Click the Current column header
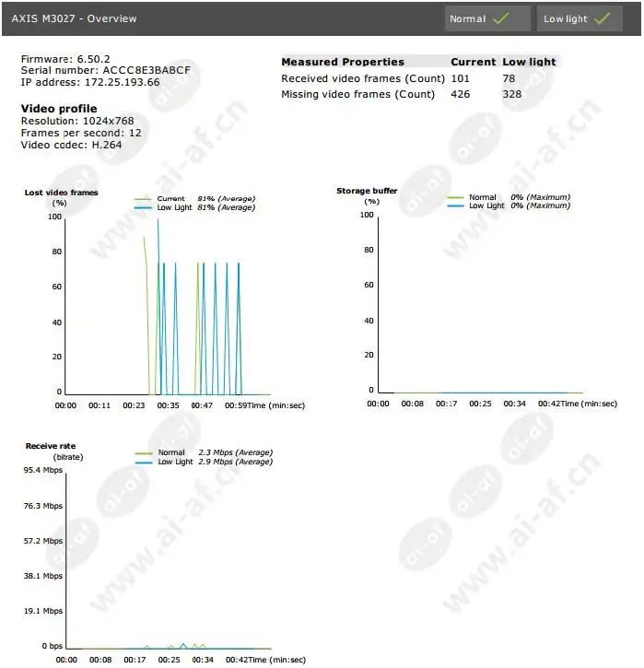Viewport: 644px width, 668px height. tap(474, 62)
